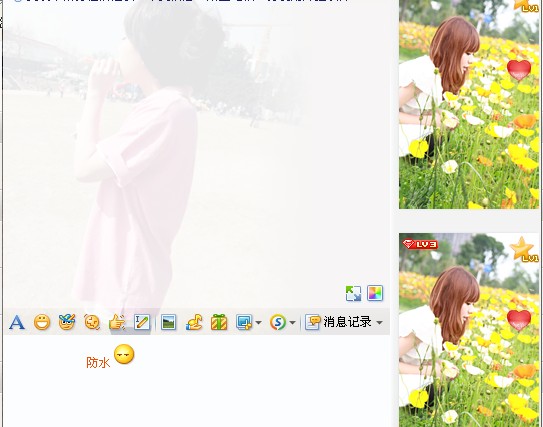Open the QQ show picture without LV3 badge
Image resolution: width=543 pixels, height=427 pixels.
tap(469, 104)
